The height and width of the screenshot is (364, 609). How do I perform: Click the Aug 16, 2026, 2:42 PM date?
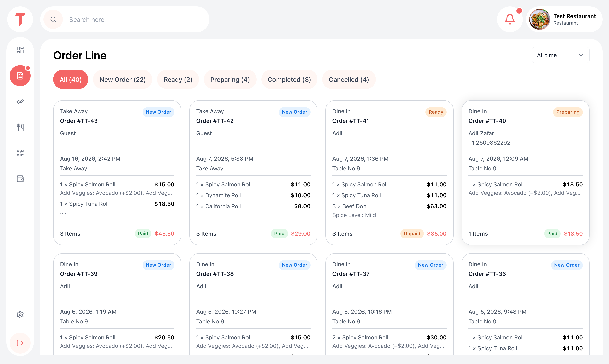pyautogui.click(x=90, y=159)
